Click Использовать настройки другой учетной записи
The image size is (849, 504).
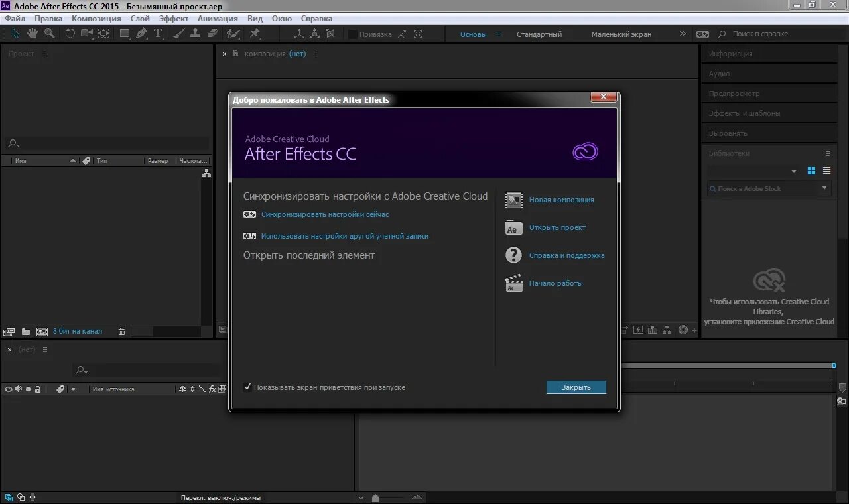[345, 236]
